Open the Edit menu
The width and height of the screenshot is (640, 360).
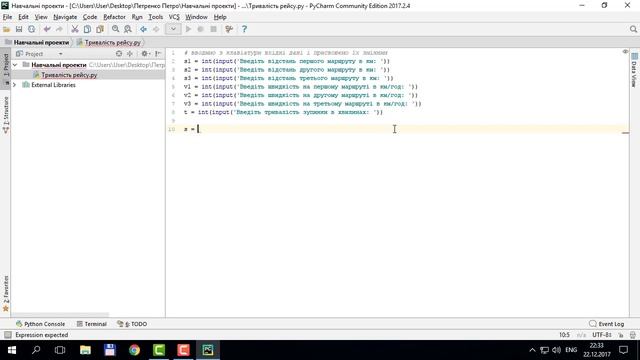[23, 17]
